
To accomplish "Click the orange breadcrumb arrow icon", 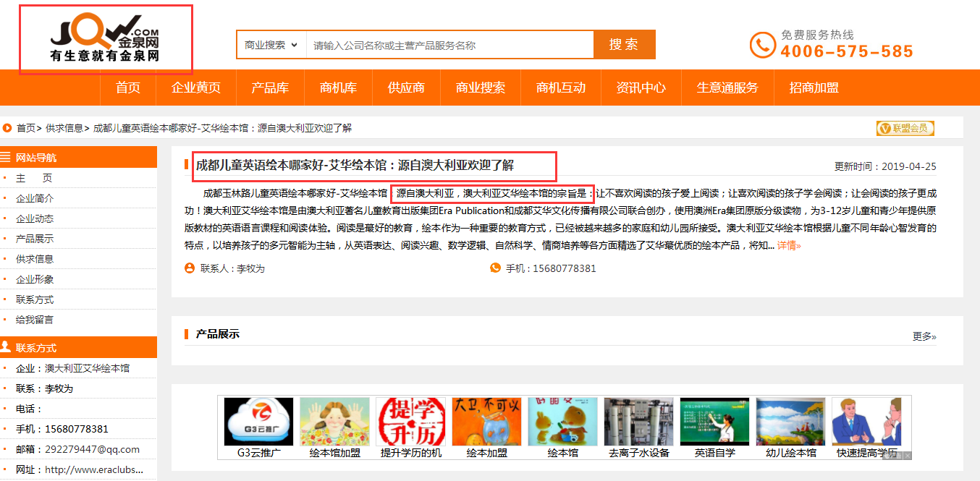I will click(x=7, y=128).
